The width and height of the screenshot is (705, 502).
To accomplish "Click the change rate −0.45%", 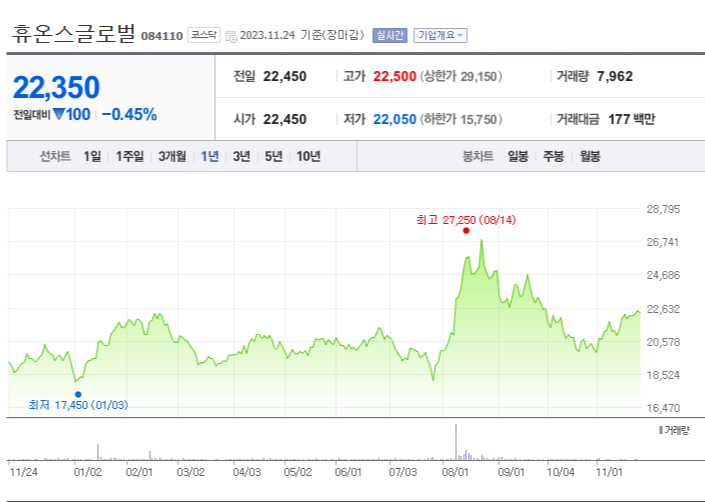I will pyautogui.click(x=129, y=115).
